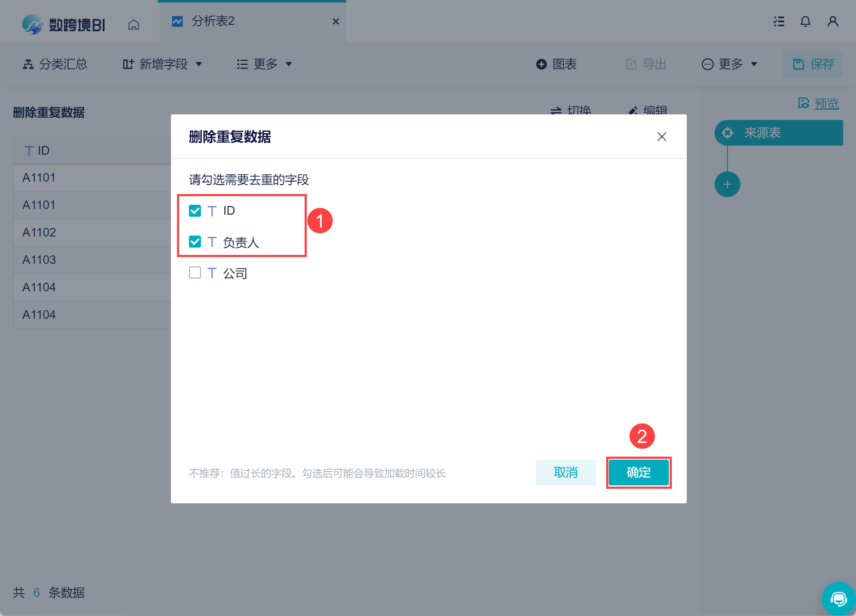Go to home via house icon
The height and width of the screenshot is (616, 856).
[134, 25]
